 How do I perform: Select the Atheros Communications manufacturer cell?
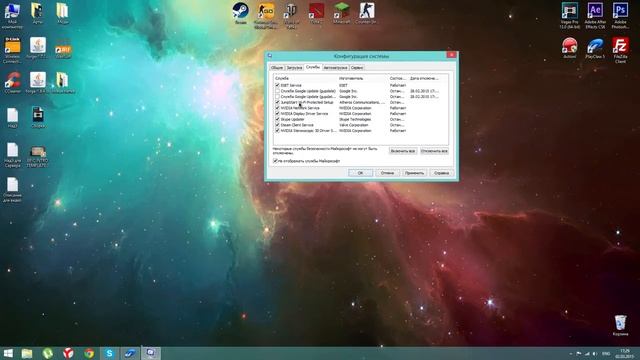tap(362, 102)
